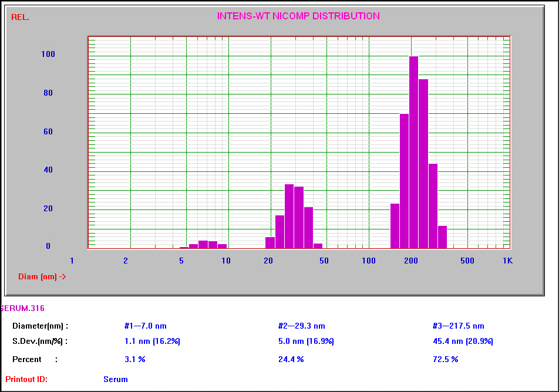Click the Diam (nm) axis label
559x392 pixels.
(42, 276)
